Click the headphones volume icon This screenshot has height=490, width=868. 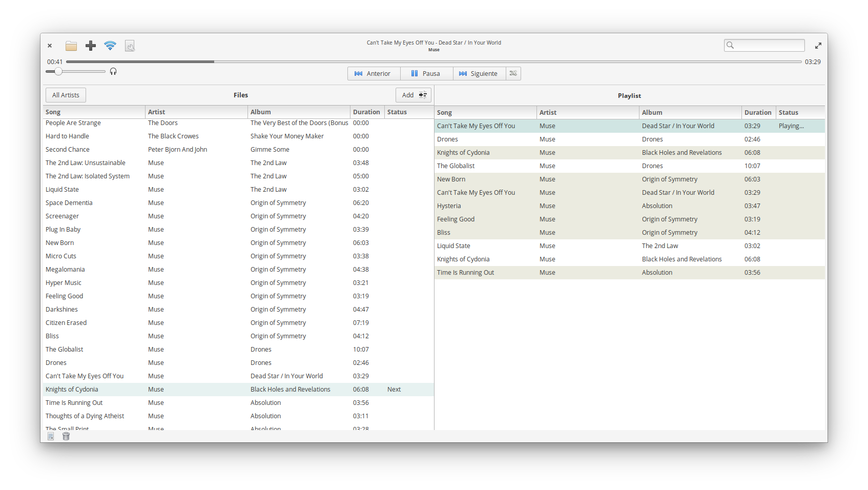pos(113,71)
